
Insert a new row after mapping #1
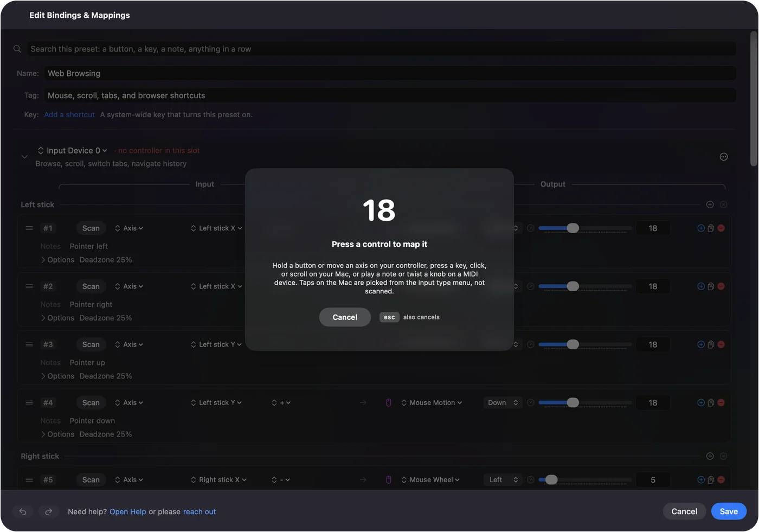[700, 228]
